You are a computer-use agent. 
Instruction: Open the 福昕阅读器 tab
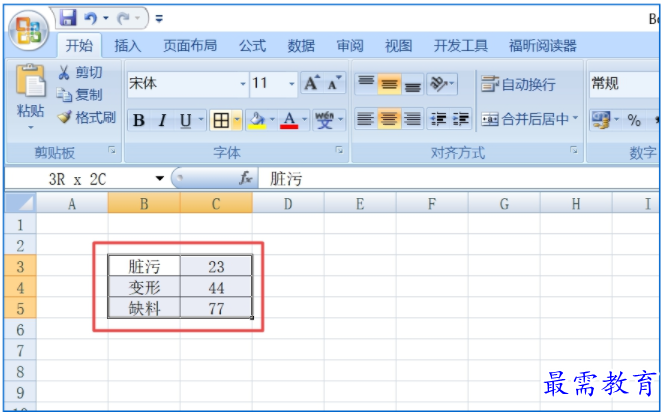pyautogui.click(x=542, y=45)
